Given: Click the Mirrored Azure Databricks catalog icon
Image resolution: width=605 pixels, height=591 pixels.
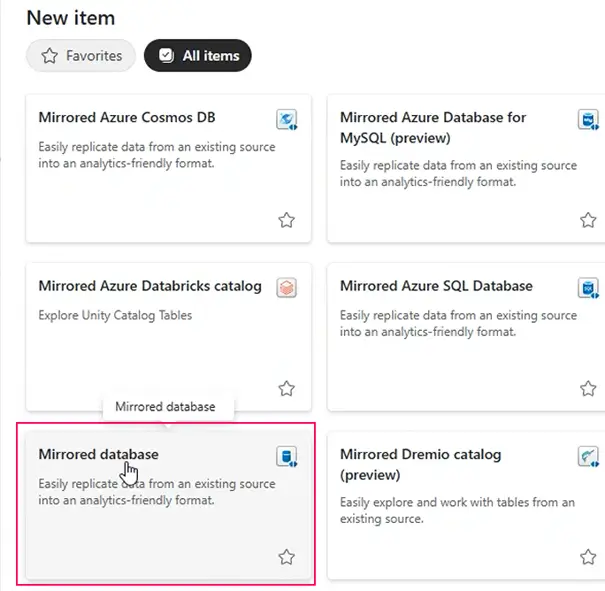Looking at the screenshot, I should pos(287,288).
